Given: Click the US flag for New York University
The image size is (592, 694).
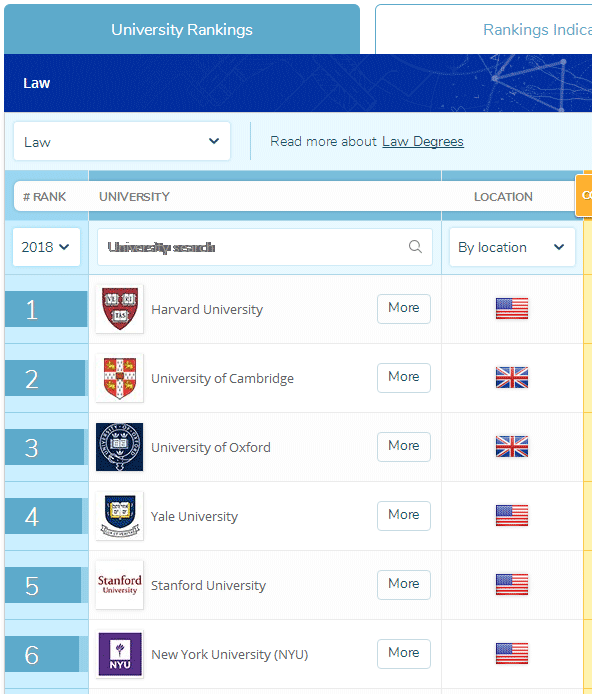Looking at the screenshot, I should [x=512, y=654].
